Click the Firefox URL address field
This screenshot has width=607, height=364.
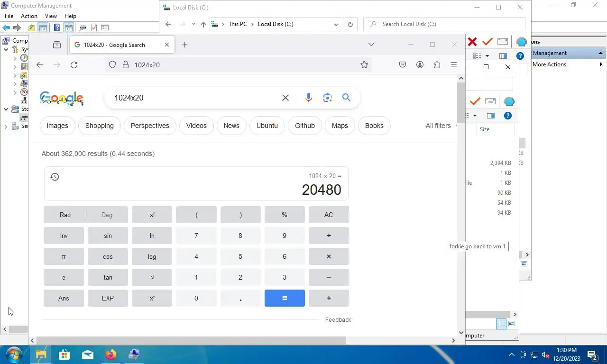(237, 64)
